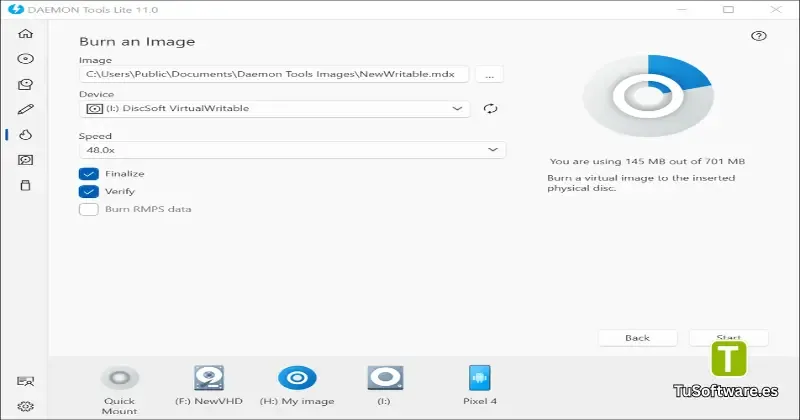This screenshot has height=420, width=800.
Task: Open the Settings gear icon
Action: point(26,406)
